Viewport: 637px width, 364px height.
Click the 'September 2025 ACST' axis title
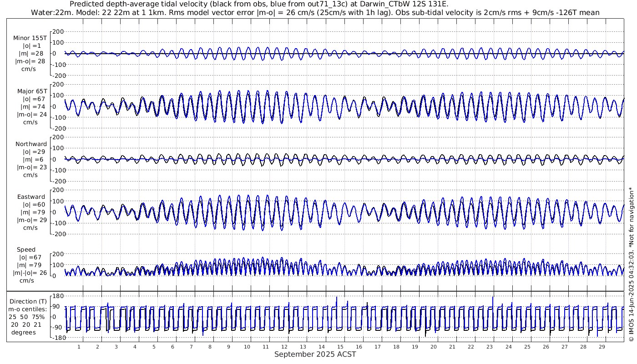[315, 354]
